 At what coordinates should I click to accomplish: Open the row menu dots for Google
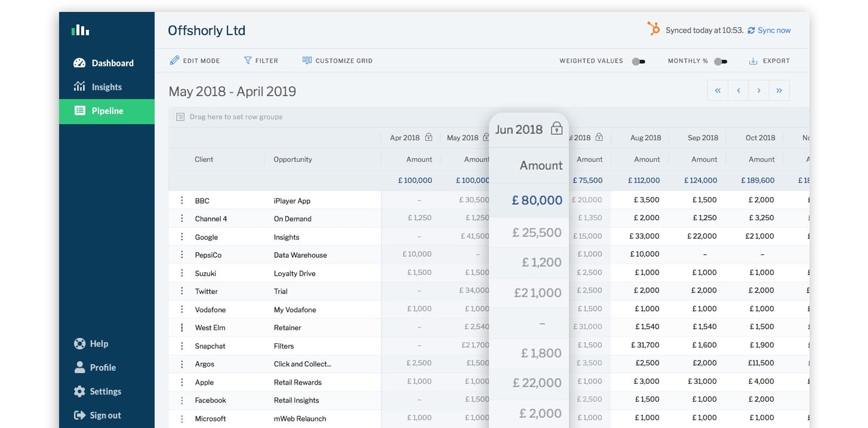182,237
